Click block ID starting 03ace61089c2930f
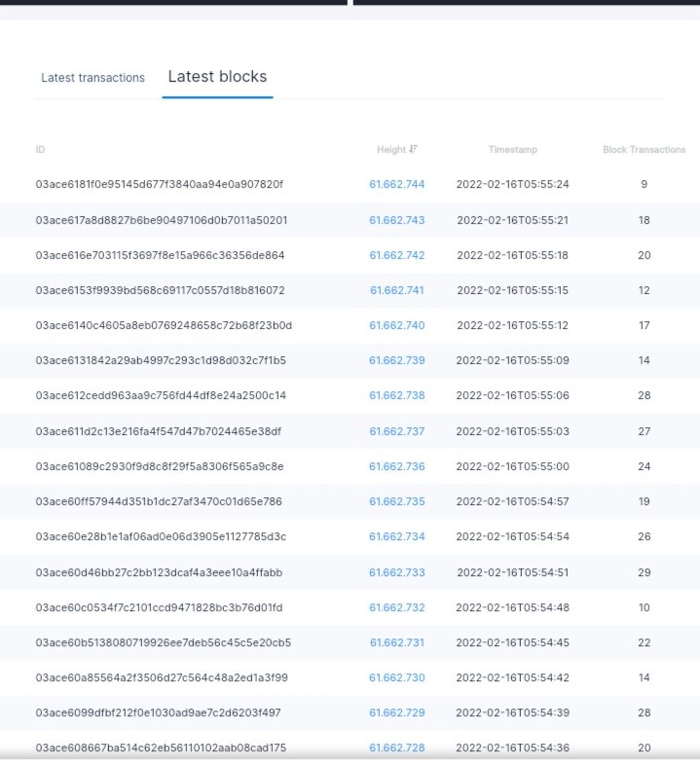 point(160,466)
